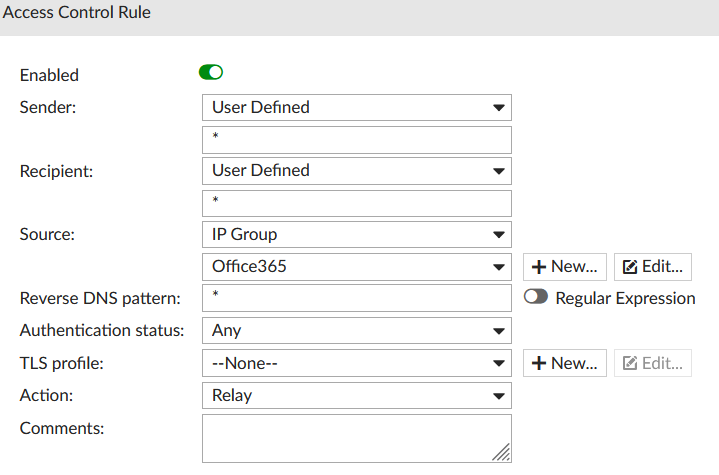
Task: Click the plus icon on source New button
Action: click(x=539, y=267)
